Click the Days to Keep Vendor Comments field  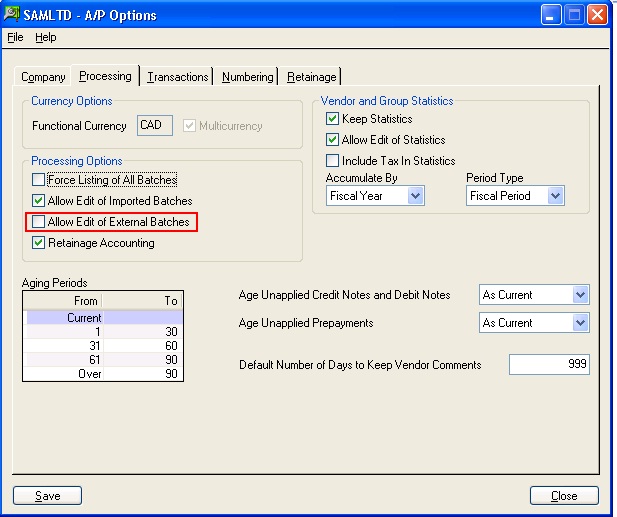(x=549, y=365)
